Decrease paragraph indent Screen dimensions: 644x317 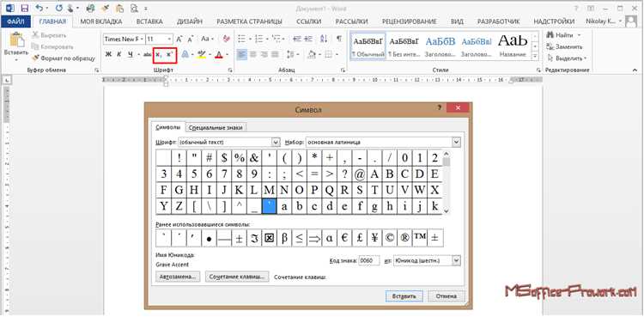(297, 39)
